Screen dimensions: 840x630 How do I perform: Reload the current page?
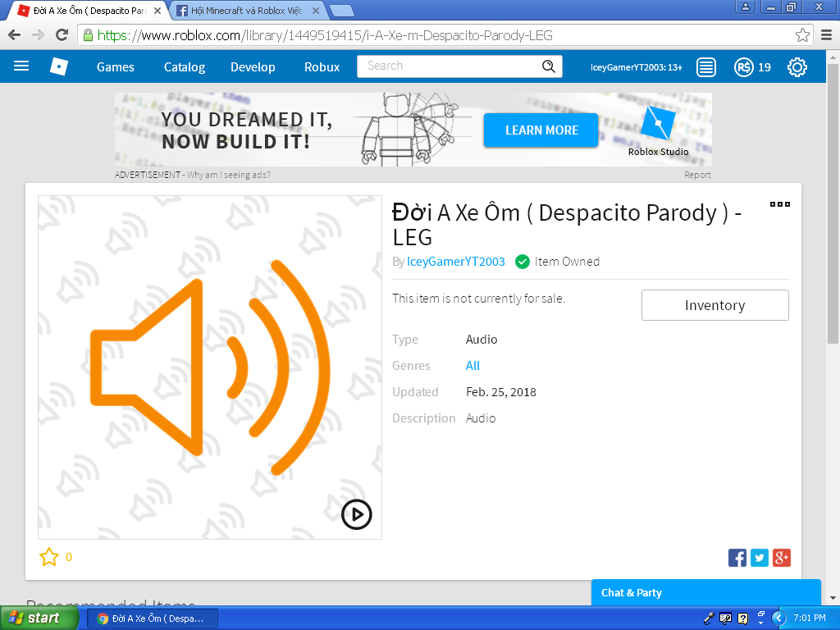(x=62, y=35)
